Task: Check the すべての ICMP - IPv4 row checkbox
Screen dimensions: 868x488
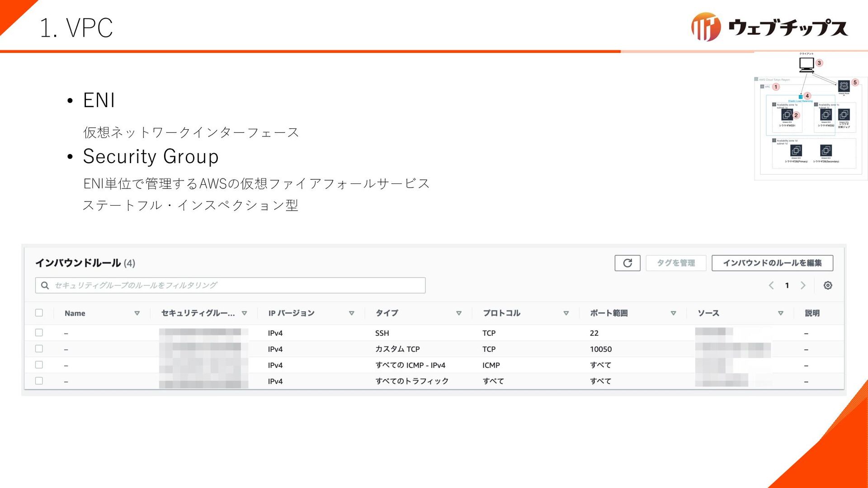Action: [39, 365]
